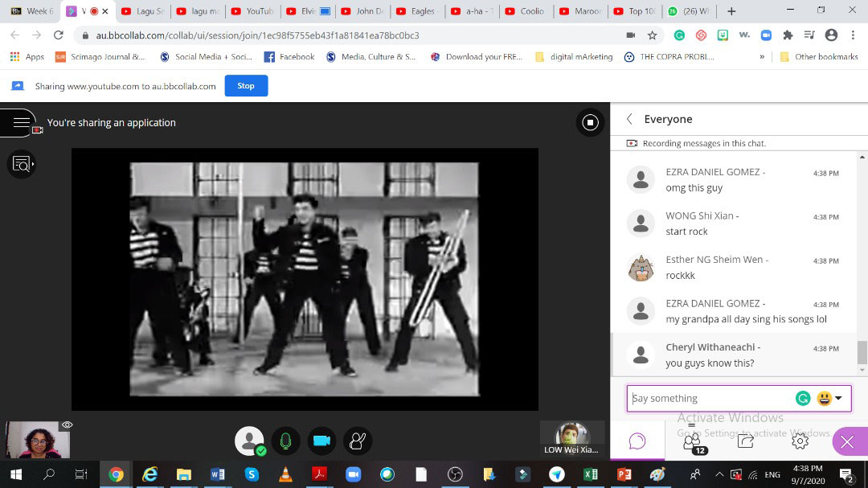
Task: Switch to the Elvis YouTube tab
Action: click(308, 11)
